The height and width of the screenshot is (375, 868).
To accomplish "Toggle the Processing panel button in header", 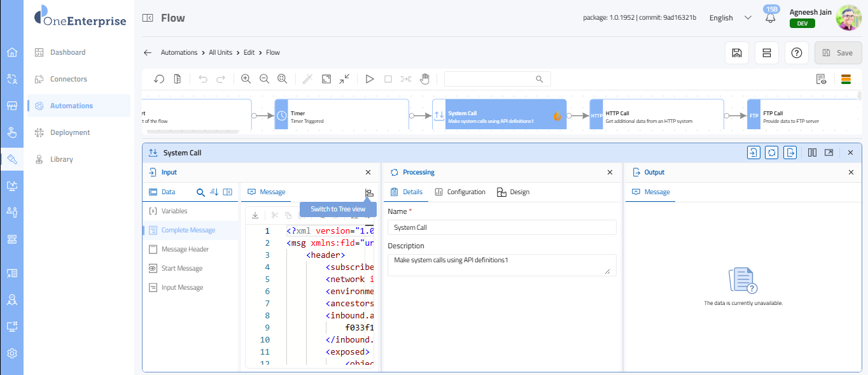I will point(771,153).
